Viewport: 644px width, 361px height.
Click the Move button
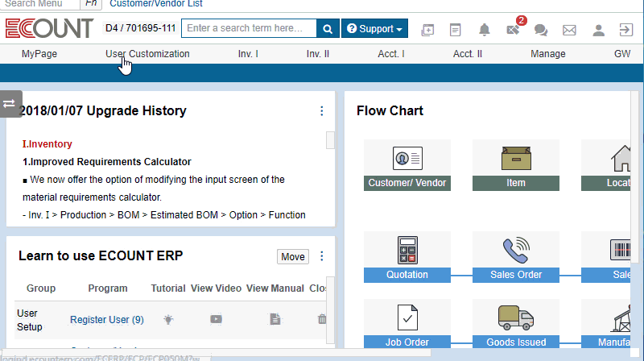(x=293, y=256)
